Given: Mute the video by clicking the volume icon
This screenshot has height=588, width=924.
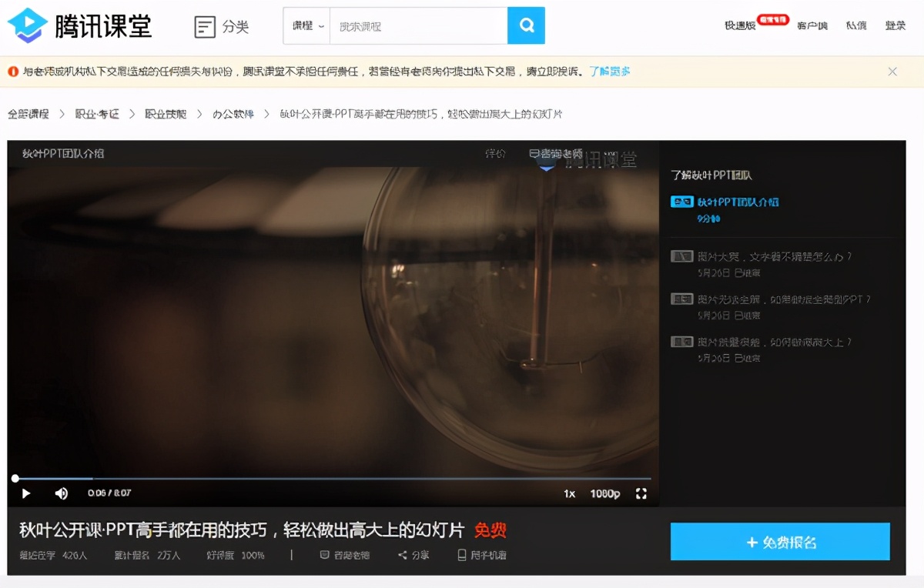Looking at the screenshot, I should pyautogui.click(x=62, y=493).
